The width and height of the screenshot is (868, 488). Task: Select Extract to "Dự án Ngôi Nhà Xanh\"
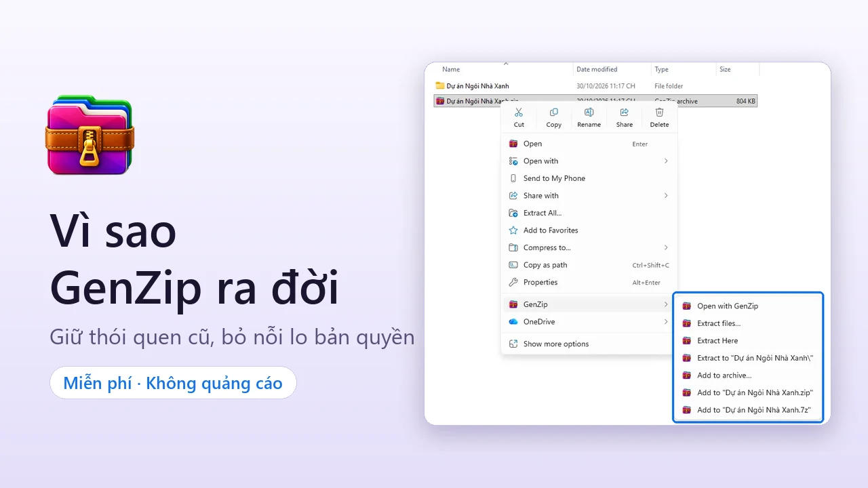pyautogui.click(x=748, y=358)
